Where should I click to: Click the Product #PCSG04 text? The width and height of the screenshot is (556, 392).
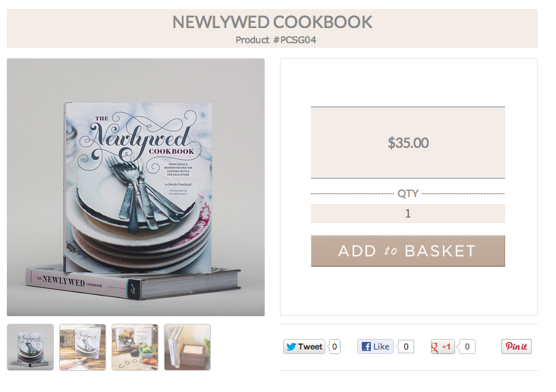(x=276, y=40)
